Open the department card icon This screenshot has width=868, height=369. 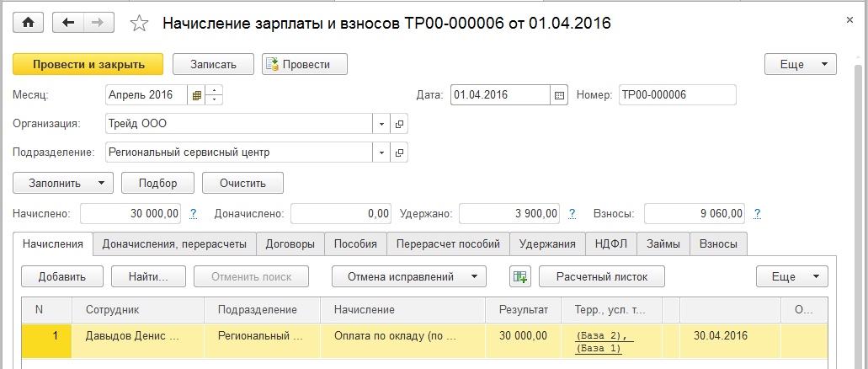point(399,152)
